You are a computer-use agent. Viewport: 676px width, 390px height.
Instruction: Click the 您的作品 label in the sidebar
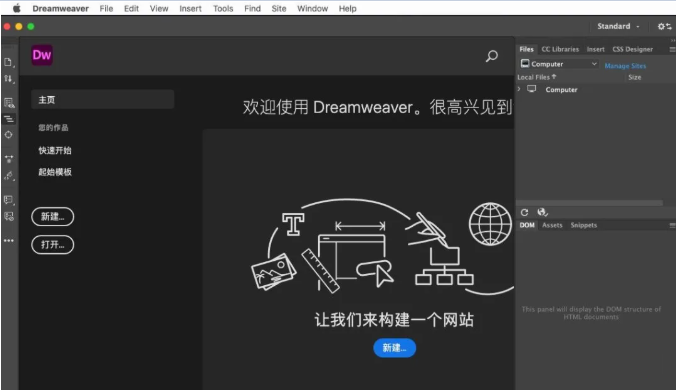tap(53, 128)
